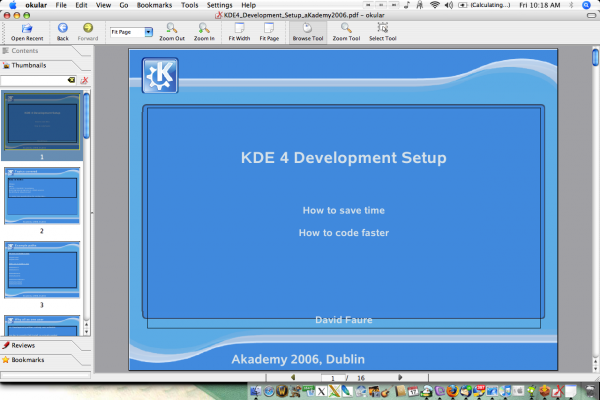Viewport: 600px width, 400px height.
Task: Click the Forward toolbar icon
Action: (88, 32)
